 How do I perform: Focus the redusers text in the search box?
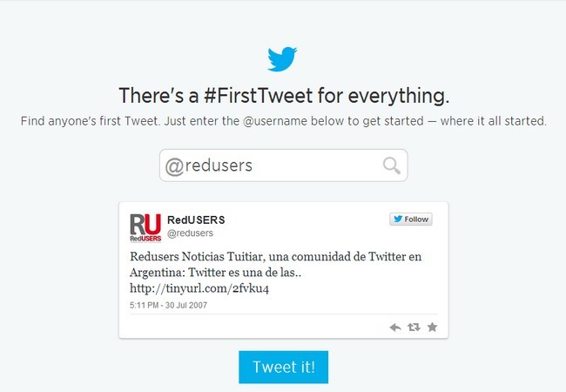(219, 166)
